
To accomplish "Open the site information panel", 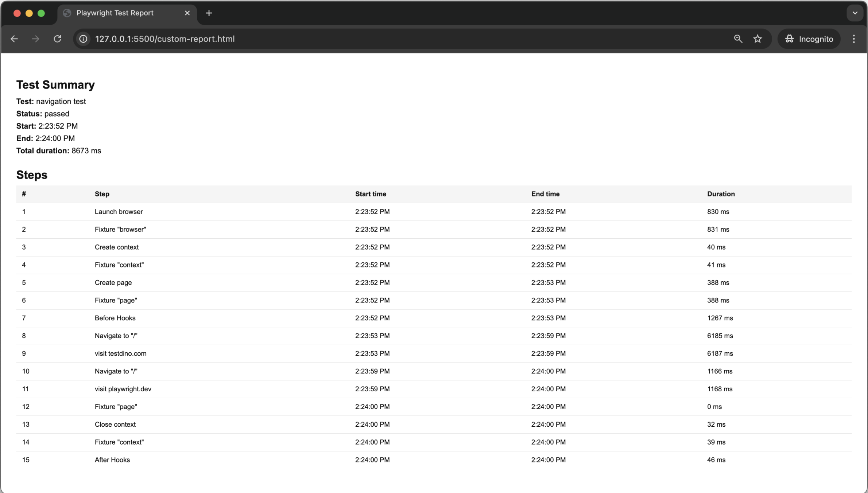I will pos(83,39).
